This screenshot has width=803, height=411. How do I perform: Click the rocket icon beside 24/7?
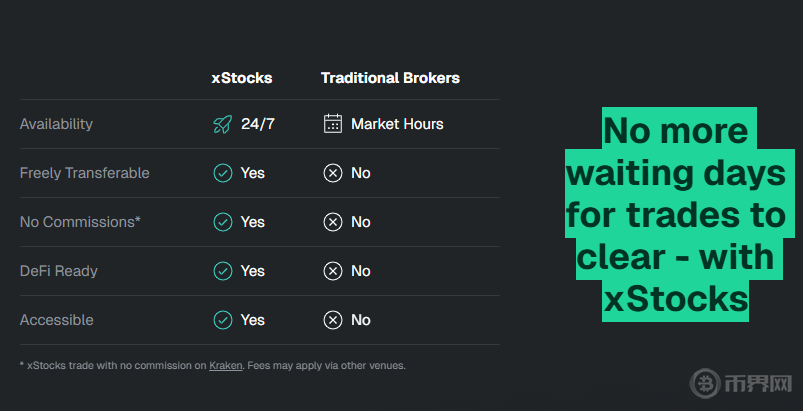pyautogui.click(x=222, y=124)
